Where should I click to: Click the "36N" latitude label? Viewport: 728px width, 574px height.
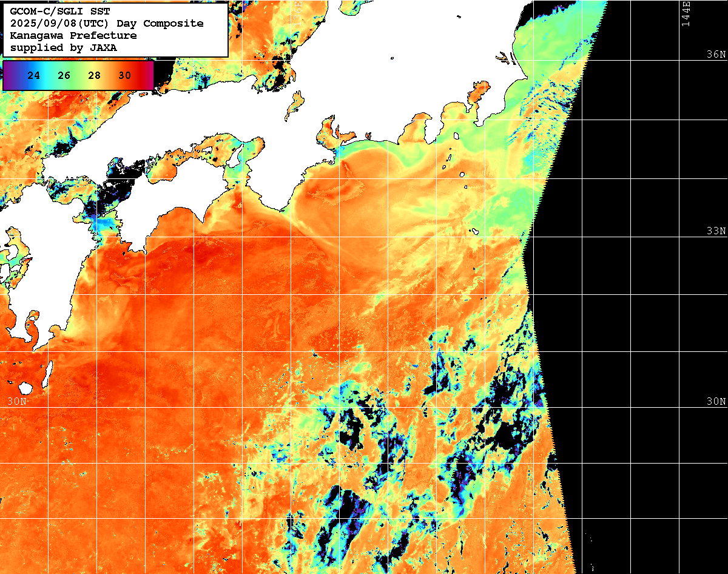point(716,54)
